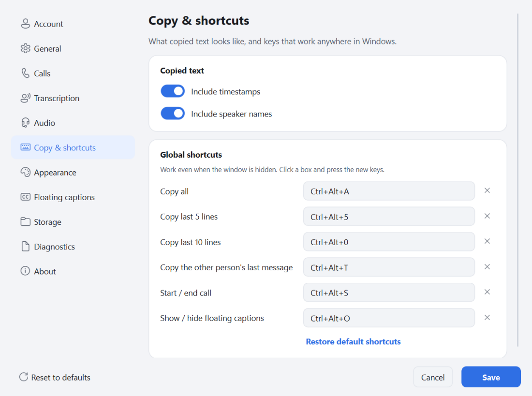Image resolution: width=532 pixels, height=396 pixels.
Task: Click Copy the other person's last message label
Action: pos(226,268)
